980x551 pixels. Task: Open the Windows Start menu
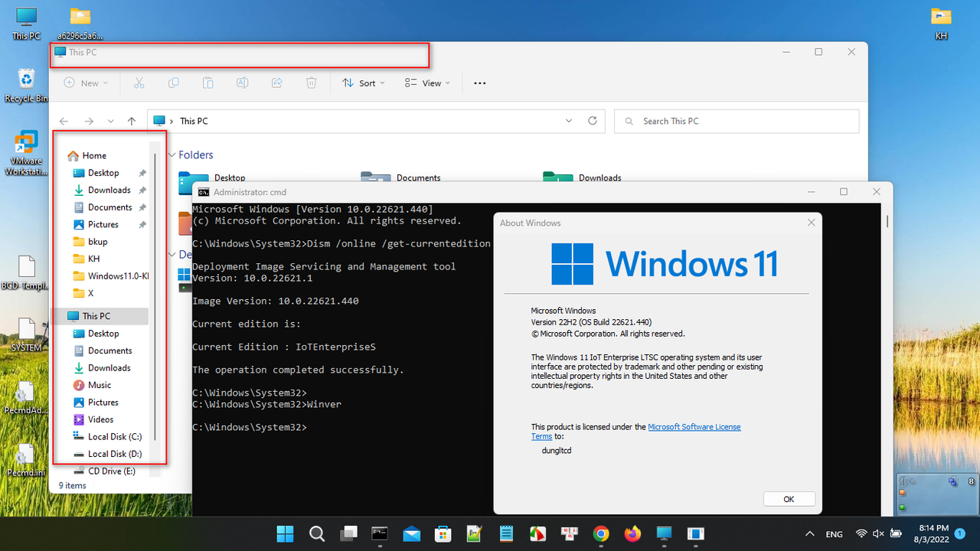coord(285,533)
